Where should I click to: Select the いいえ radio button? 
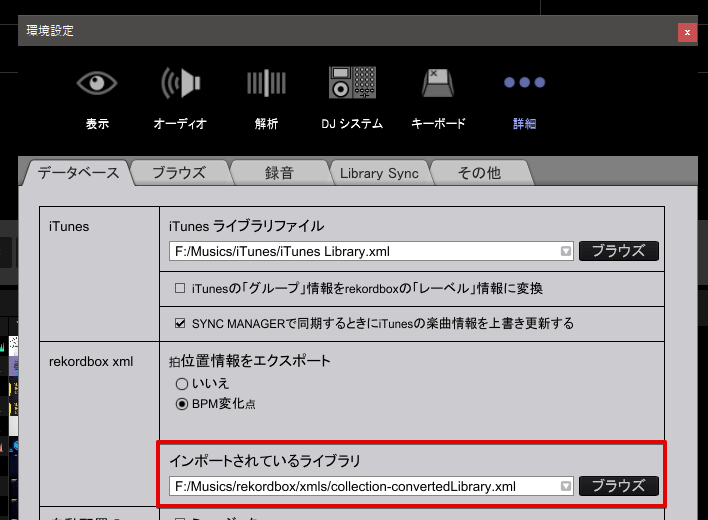click(182, 384)
